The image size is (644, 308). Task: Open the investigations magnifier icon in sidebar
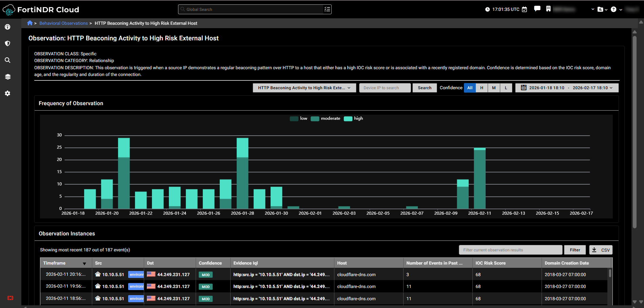(x=7, y=60)
